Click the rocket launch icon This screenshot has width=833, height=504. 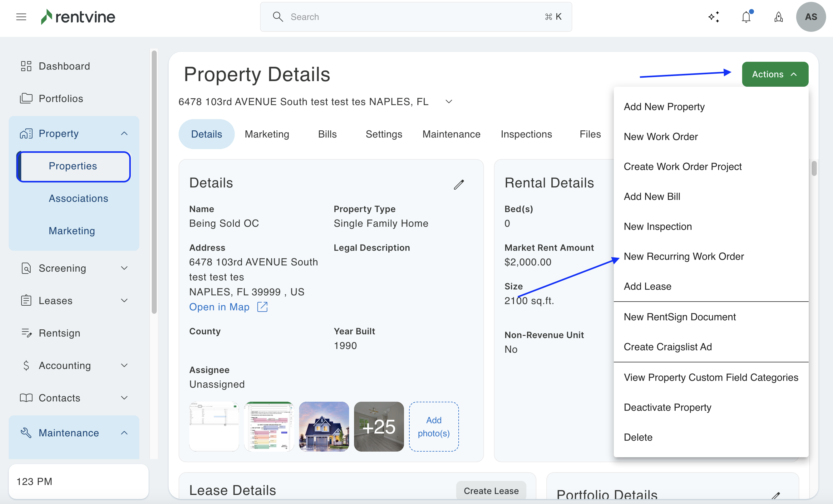pos(778,17)
